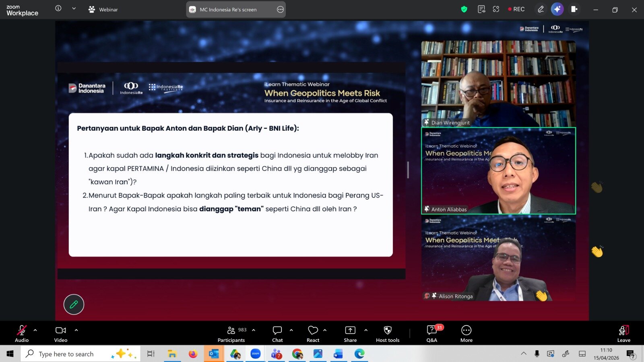Expand audio settings caret
Viewport: 644px width, 362px height.
(x=35, y=330)
